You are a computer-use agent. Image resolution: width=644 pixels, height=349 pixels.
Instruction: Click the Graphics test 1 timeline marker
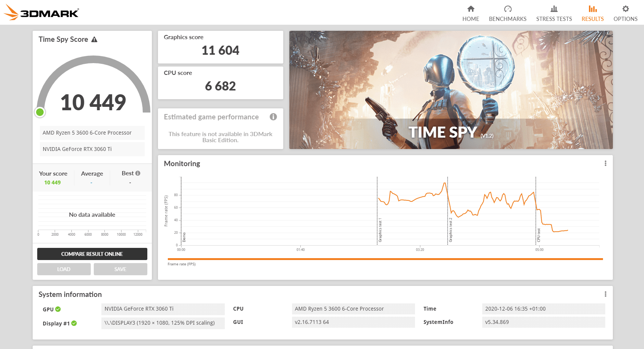[380, 230]
